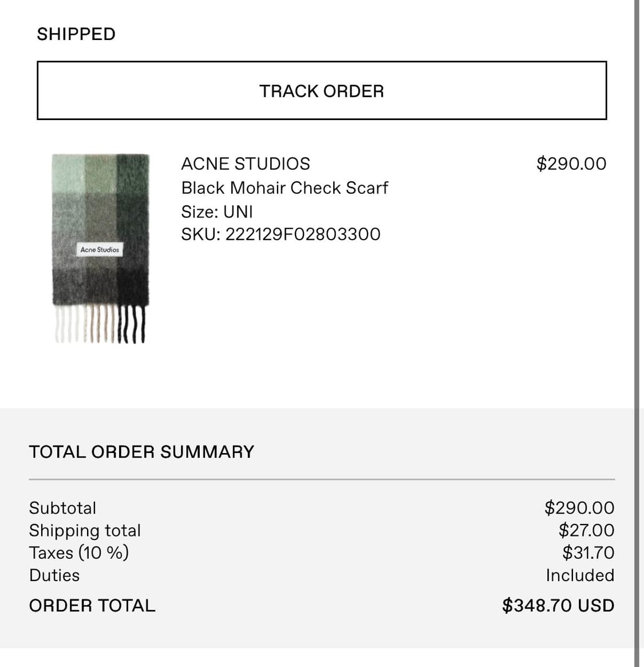This screenshot has height=667, width=644.
Task: Click the TRACK ORDER button
Action: tap(322, 90)
